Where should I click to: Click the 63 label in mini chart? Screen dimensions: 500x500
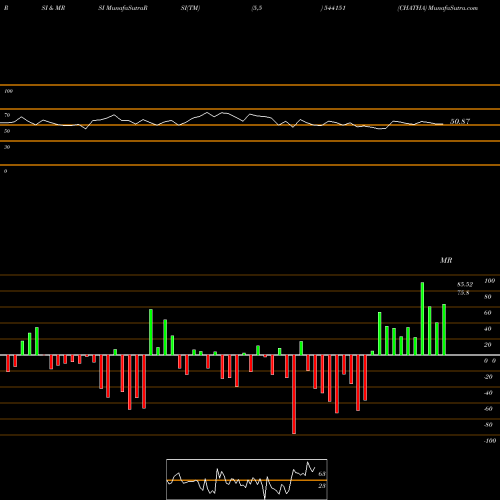pos(322,474)
